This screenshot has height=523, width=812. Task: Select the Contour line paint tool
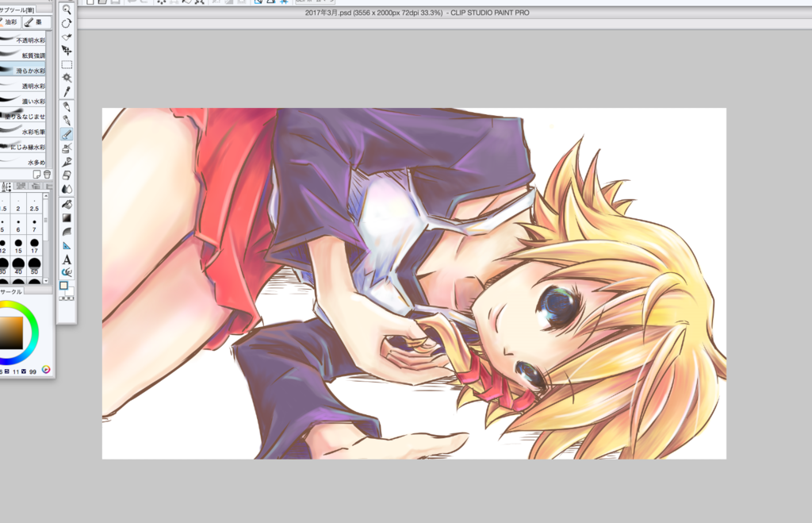click(x=67, y=232)
